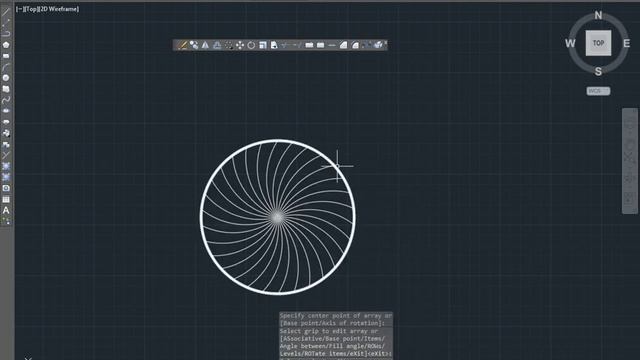
Task: Open the WCS coordinate system dropdown
Action: pos(598,91)
